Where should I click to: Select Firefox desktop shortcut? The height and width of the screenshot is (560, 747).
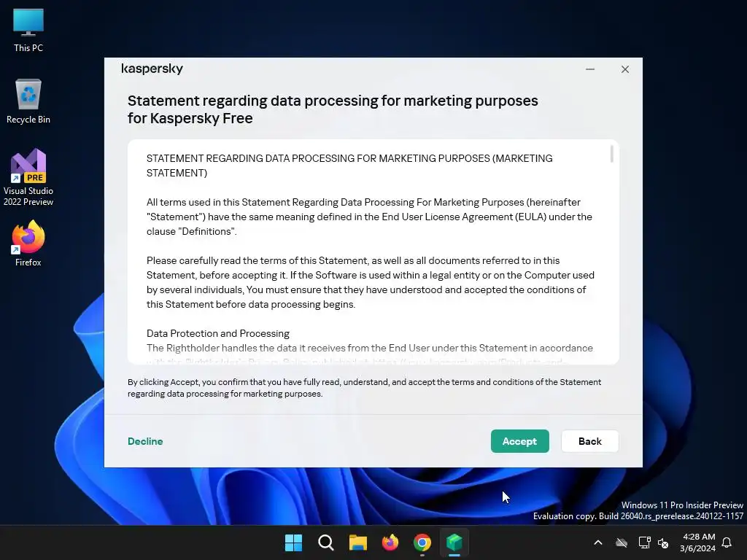pos(28,244)
